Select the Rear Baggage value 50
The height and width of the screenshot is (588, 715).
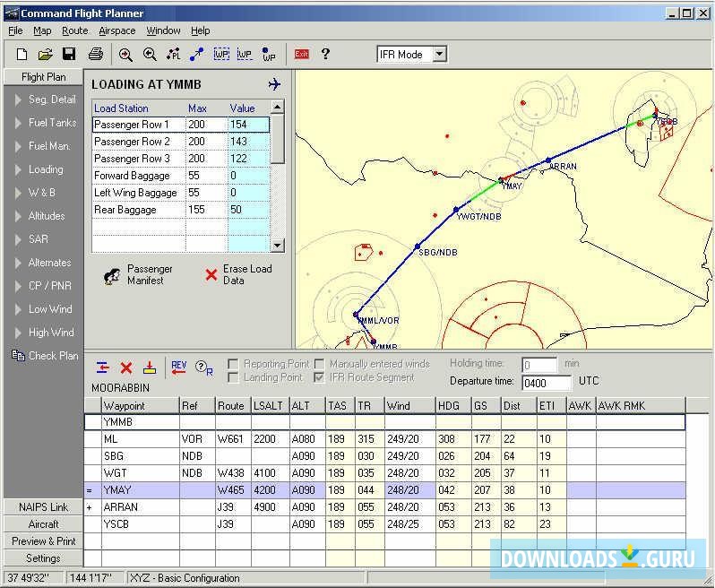pos(248,210)
